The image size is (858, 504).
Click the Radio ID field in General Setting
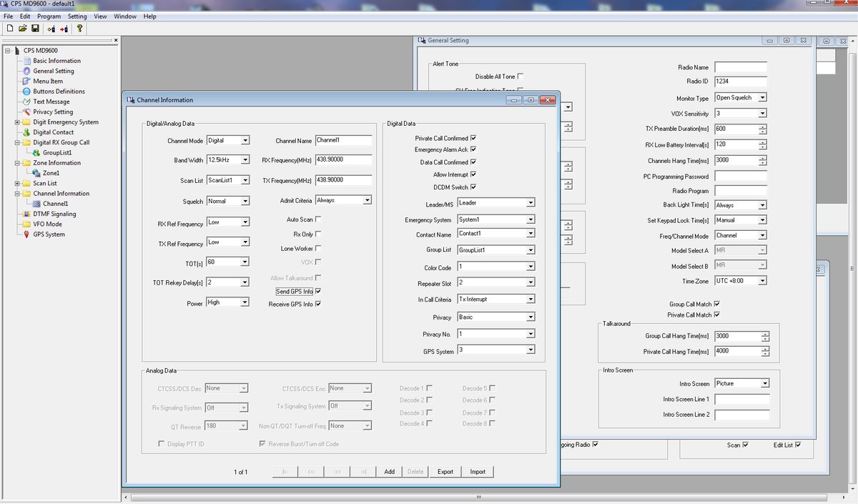click(741, 81)
